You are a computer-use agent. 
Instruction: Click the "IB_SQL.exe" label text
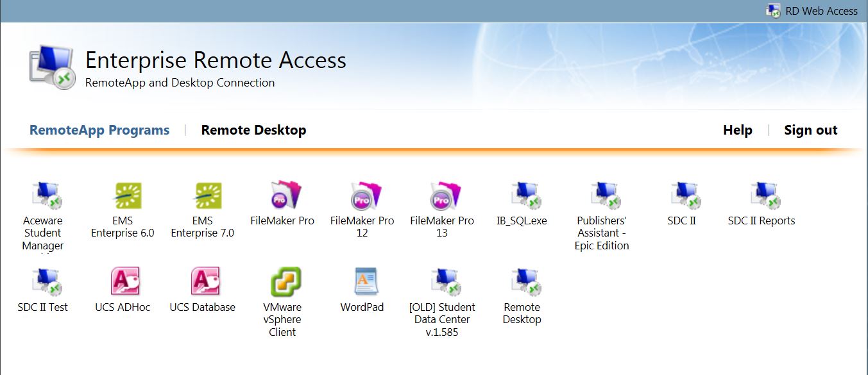click(522, 221)
